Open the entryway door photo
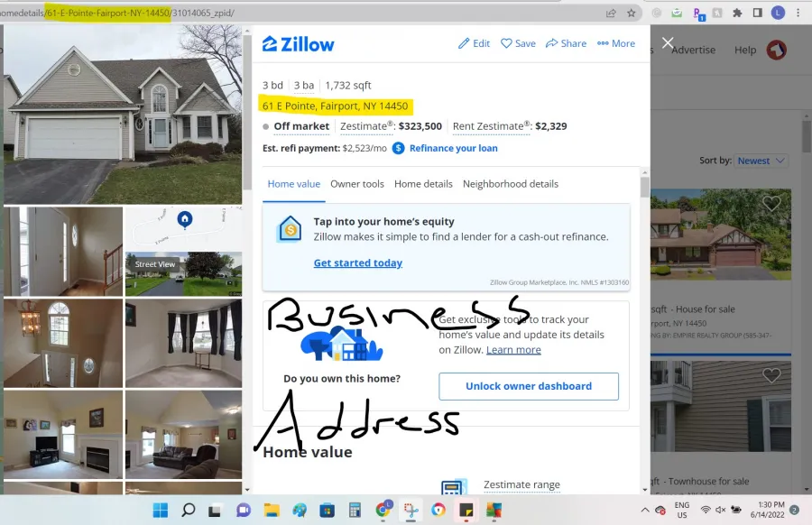The height and width of the screenshot is (525, 812). pyautogui.click(x=63, y=251)
